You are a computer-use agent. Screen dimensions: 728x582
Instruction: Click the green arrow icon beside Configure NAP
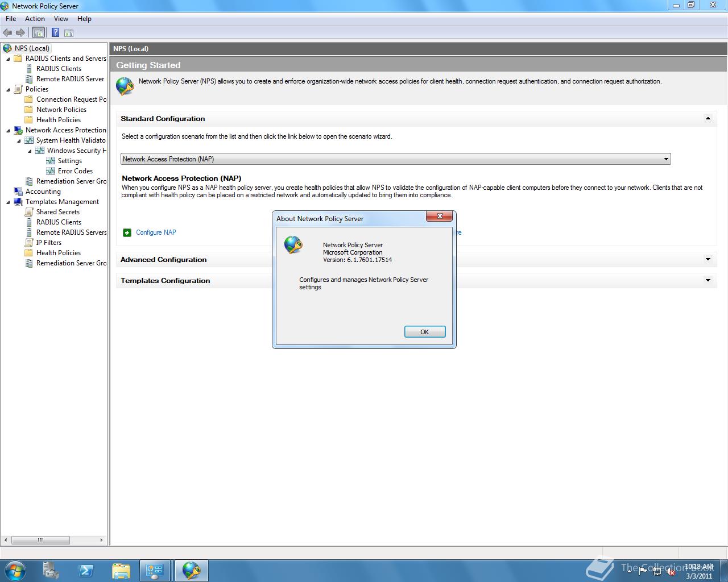pyautogui.click(x=127, y=232)
